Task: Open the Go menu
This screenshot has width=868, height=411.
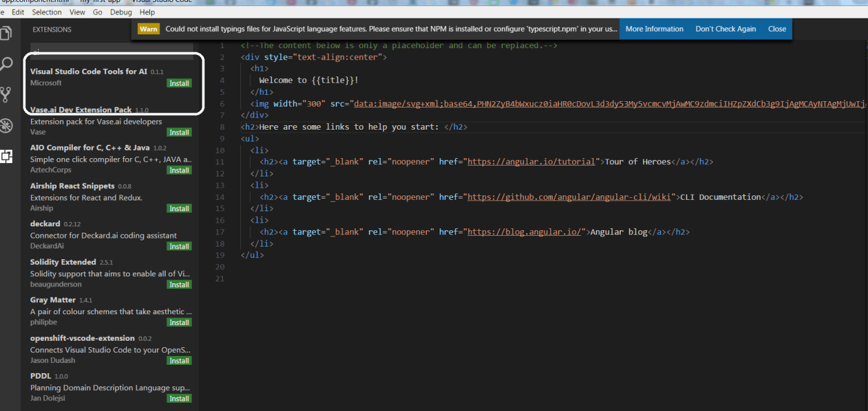Action: [97, 12]
